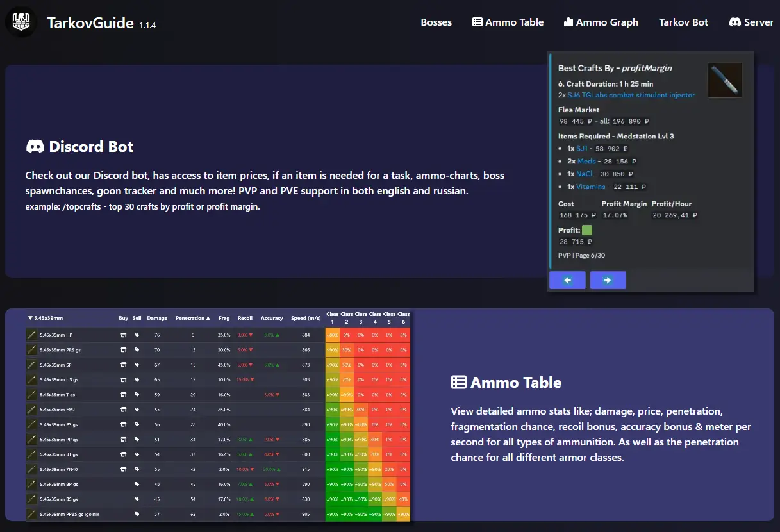Click Discord icon beside Discord Bot heading
This screenshot has width=780, height=532.
coord(35,147)
